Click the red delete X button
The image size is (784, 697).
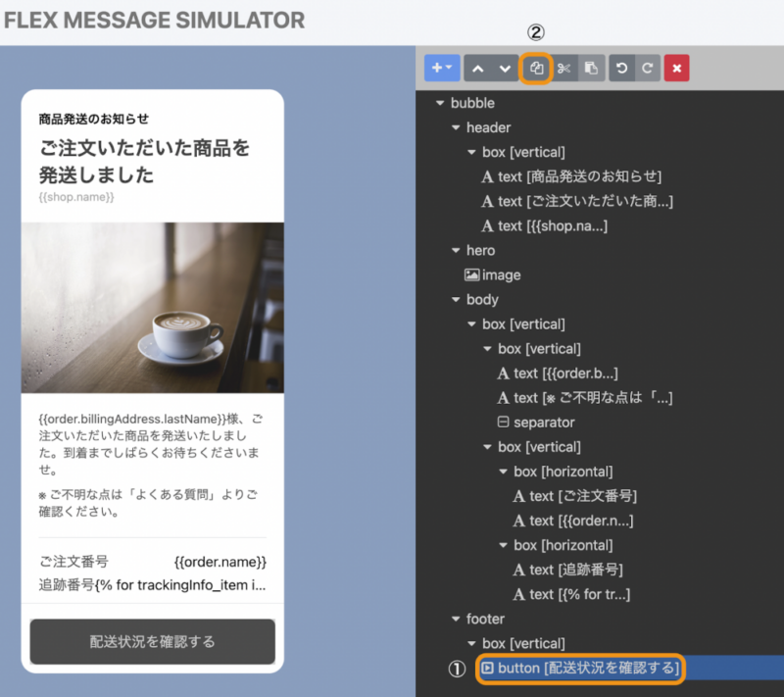(676, 68)
